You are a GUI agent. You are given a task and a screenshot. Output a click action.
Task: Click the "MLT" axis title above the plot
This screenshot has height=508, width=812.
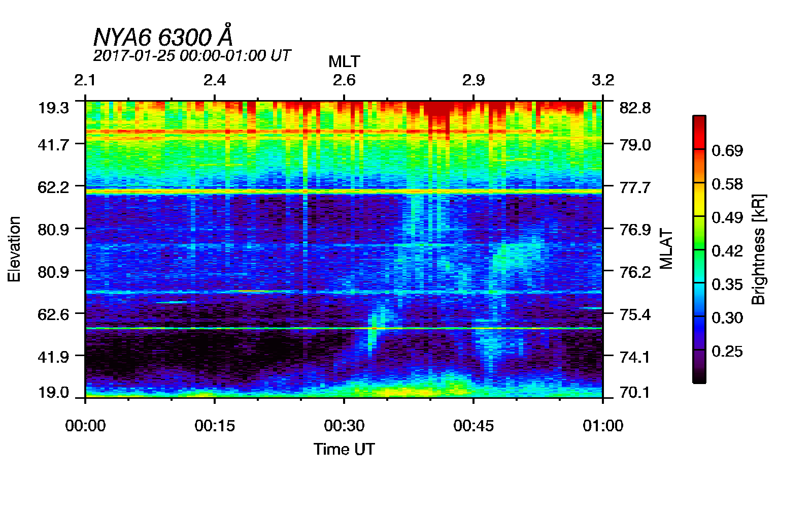pos(344,61)
